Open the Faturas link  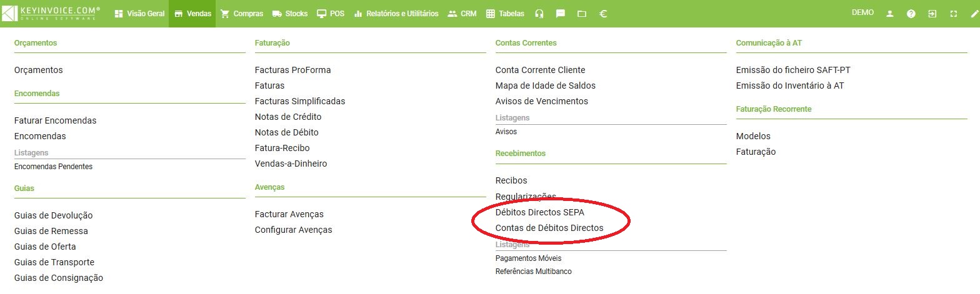270,86
